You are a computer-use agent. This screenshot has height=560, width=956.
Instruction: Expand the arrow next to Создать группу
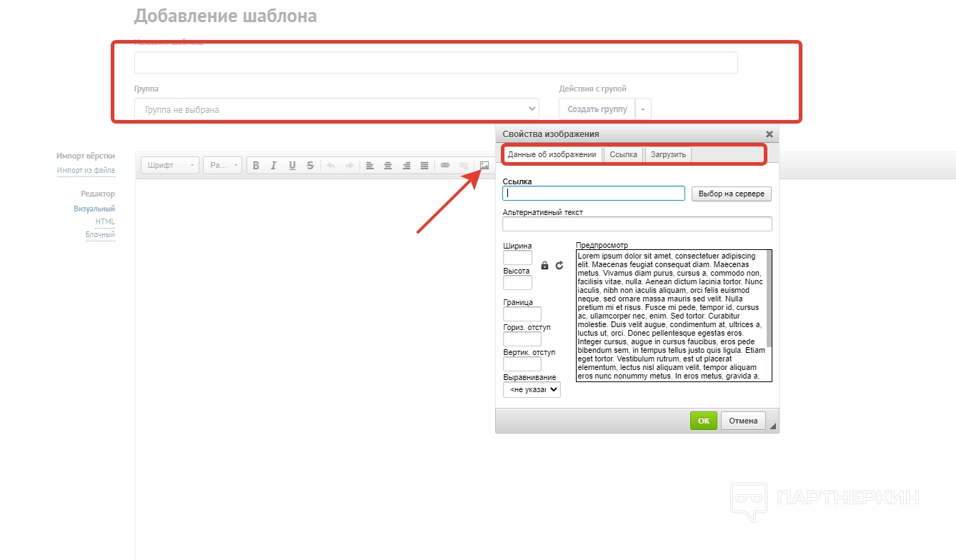point(643,109)
